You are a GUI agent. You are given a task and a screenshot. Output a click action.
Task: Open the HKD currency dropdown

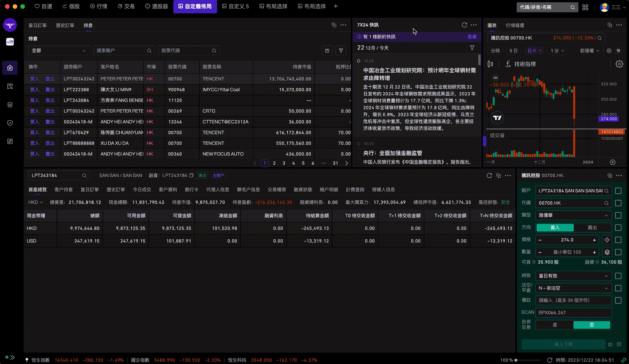35,202
